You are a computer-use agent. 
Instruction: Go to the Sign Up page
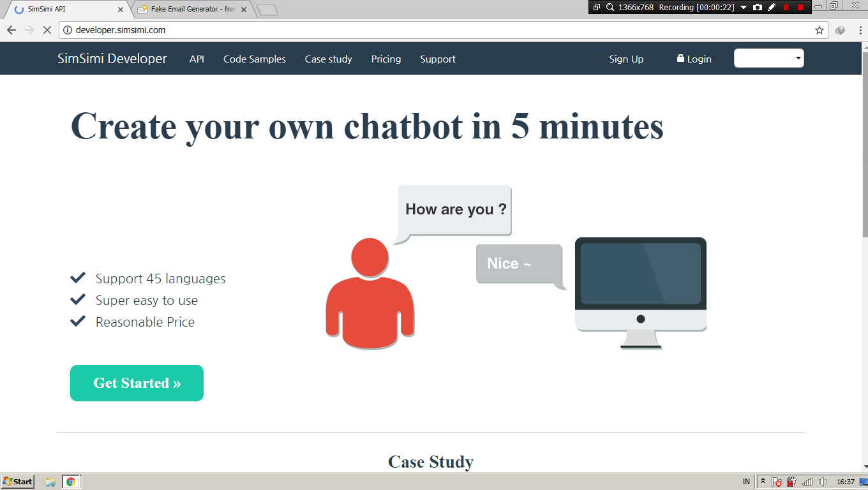[x=626, y=59]
